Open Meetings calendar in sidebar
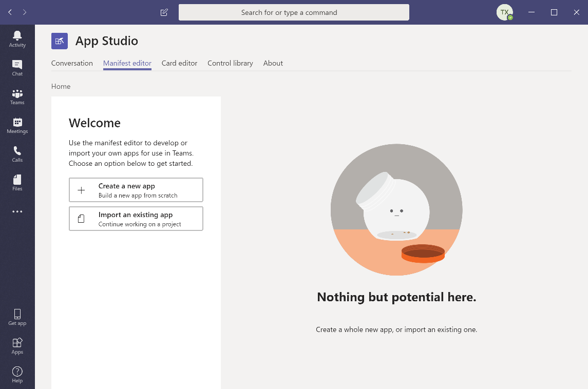Image resolution: width=588 pixels, height=389 pixels. (17, 126)
